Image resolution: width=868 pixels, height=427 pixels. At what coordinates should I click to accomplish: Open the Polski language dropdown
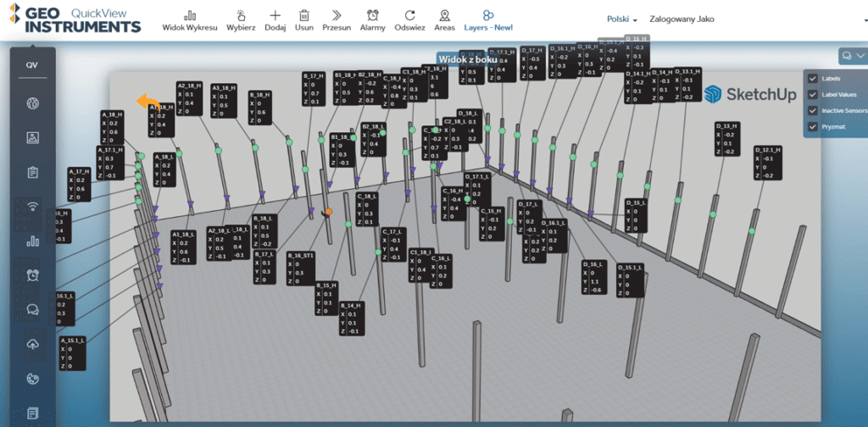(x=622, y=19)
